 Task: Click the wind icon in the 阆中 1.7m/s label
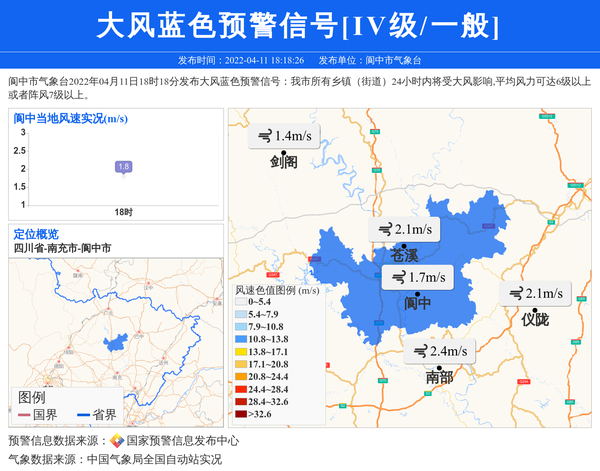tap(398, 277)
